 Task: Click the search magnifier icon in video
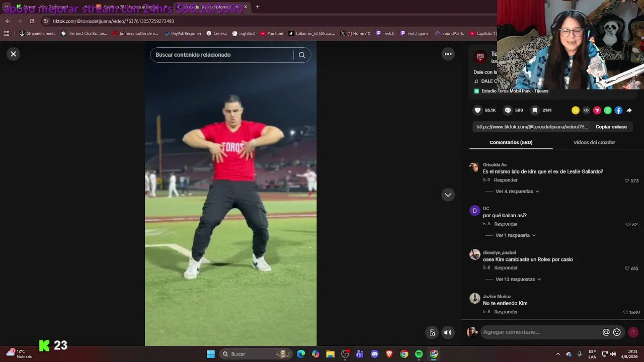302,55
